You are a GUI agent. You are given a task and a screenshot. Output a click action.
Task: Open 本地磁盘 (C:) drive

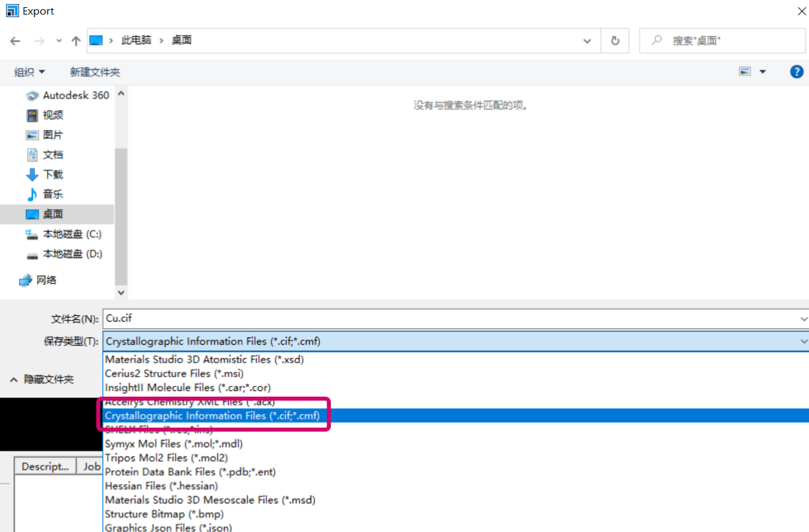pyautogui.click(x=64, y=234)
